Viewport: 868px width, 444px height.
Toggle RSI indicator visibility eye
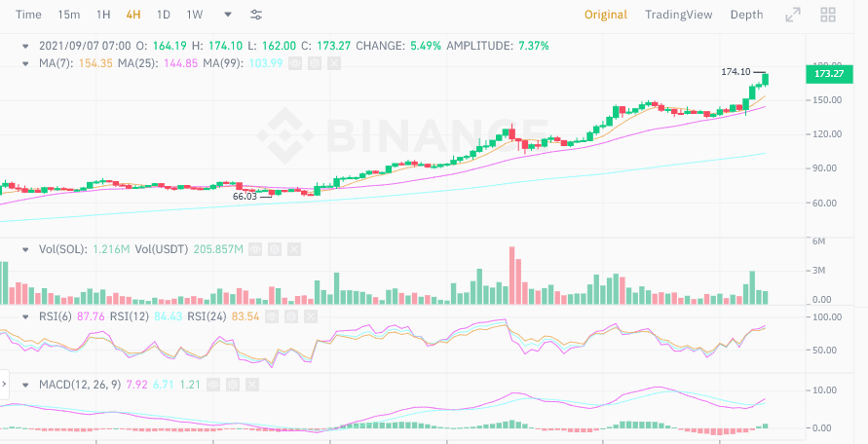pyautogui.click(x=272, y=317)
